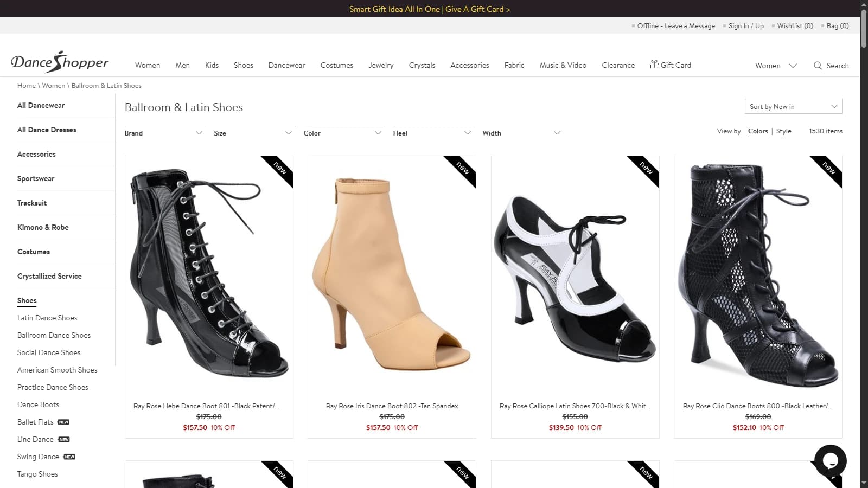This screenshot has width=868, height=488.
Task: Expand the Color filter dropdown
Action: (x=343, y=133)
